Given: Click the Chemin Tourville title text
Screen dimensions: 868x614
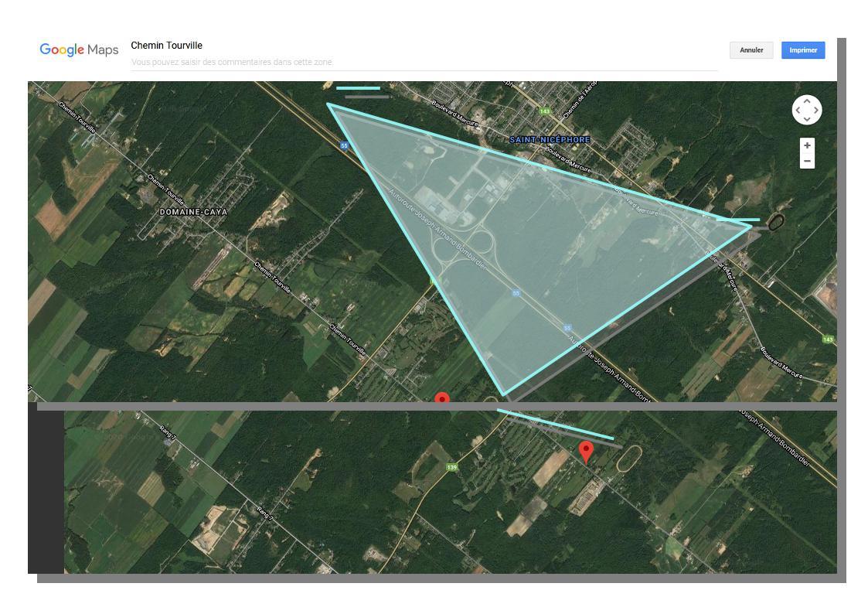Looking at the screenshot, I should coord(167,46).
